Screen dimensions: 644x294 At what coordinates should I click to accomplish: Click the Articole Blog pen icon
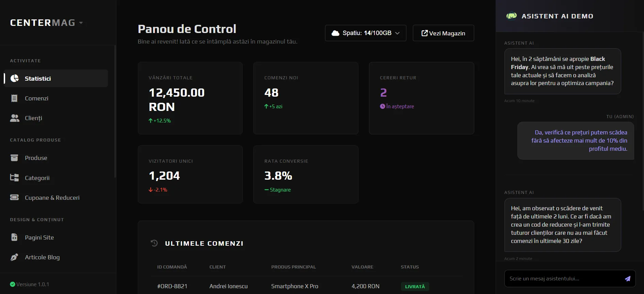[14, 257]
